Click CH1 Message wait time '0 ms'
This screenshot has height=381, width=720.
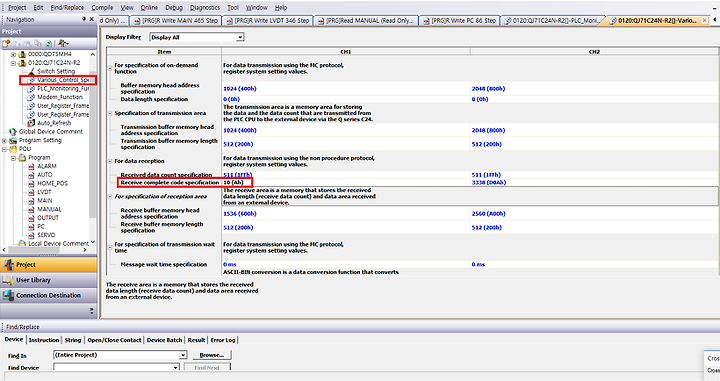click(230, 264)
